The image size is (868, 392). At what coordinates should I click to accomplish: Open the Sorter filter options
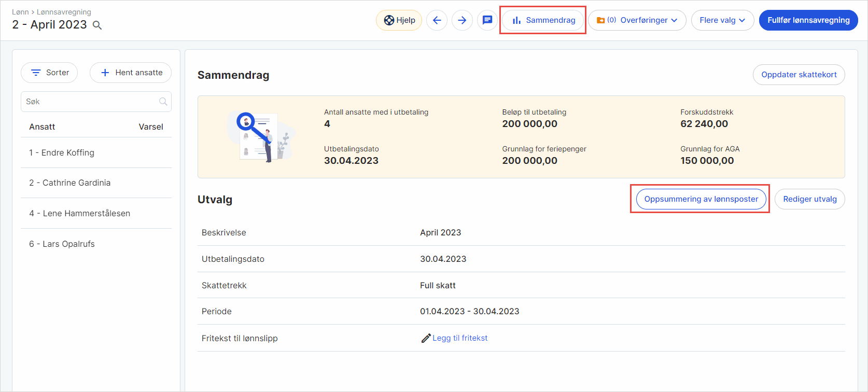[x=49, y=73]
